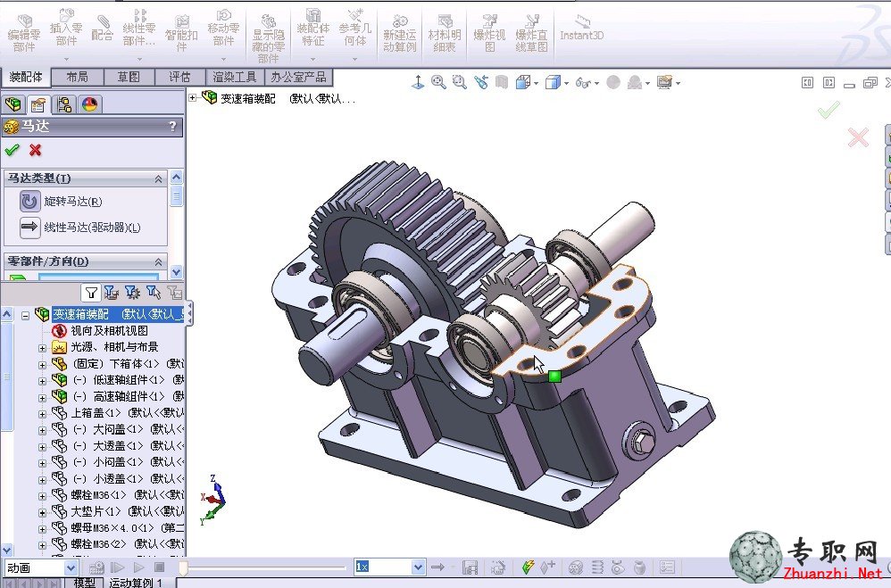The width and height of the screenshot is (891, 588).
Task: Open 装配体特征 (Assembly Features) tool
Action: pos(313,29)
